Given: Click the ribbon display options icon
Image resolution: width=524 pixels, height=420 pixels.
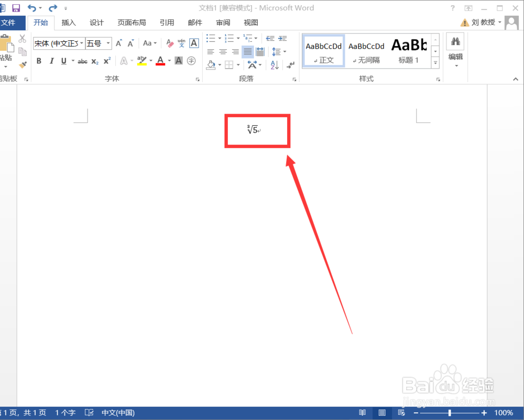Looking at the screenshot, I should tap(468, 8).
